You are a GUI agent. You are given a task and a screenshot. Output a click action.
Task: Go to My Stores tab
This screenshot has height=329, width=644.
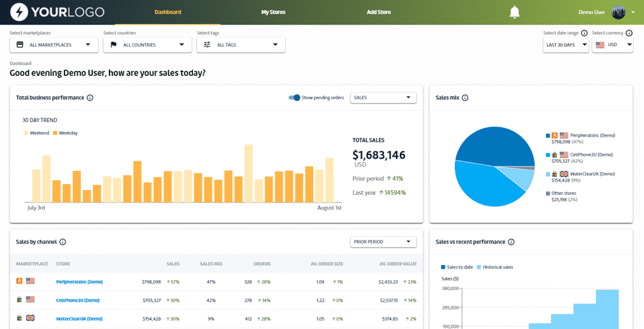point(273,12)
